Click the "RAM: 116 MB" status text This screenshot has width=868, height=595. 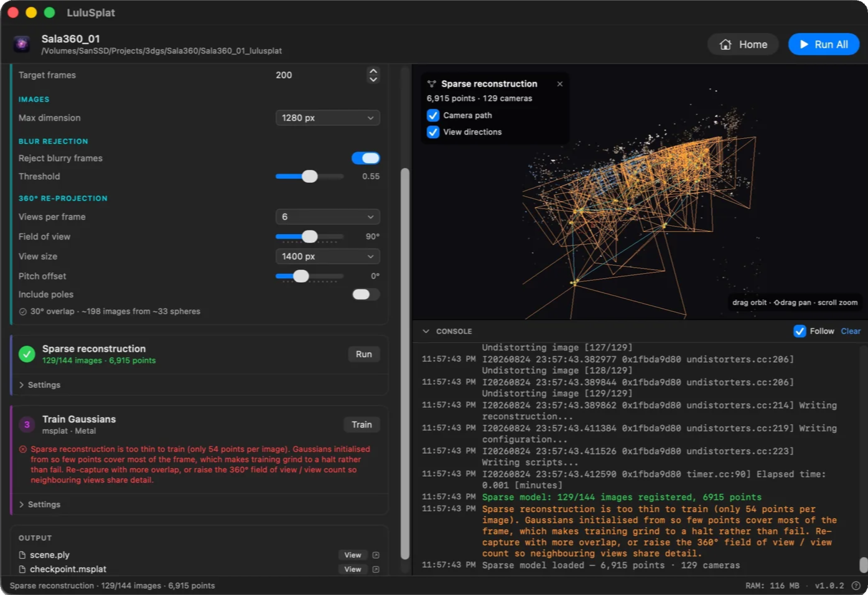tap(772, 586)
